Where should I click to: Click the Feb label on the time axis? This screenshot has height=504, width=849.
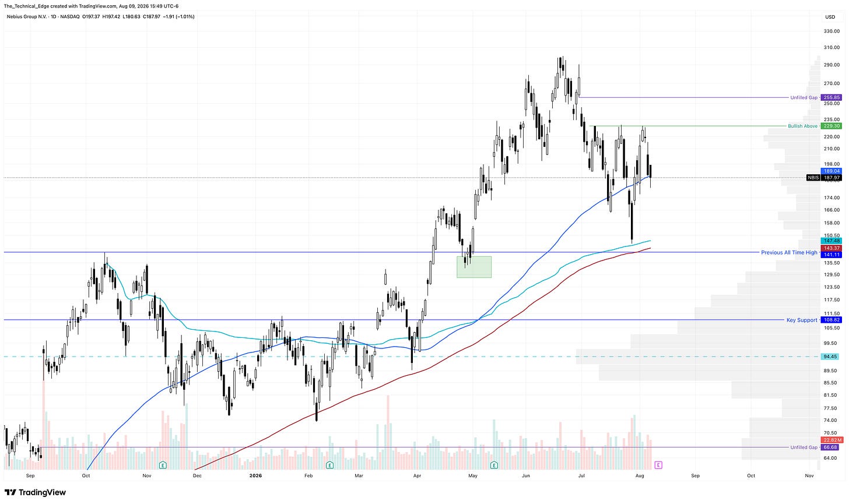coord(308,475)
